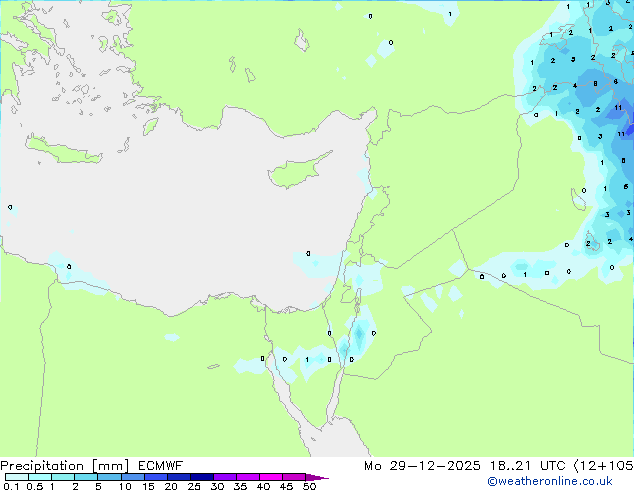Viewport: 634px width, 490px height.
Task: Click legend value "20"
Action: point(171,486)
